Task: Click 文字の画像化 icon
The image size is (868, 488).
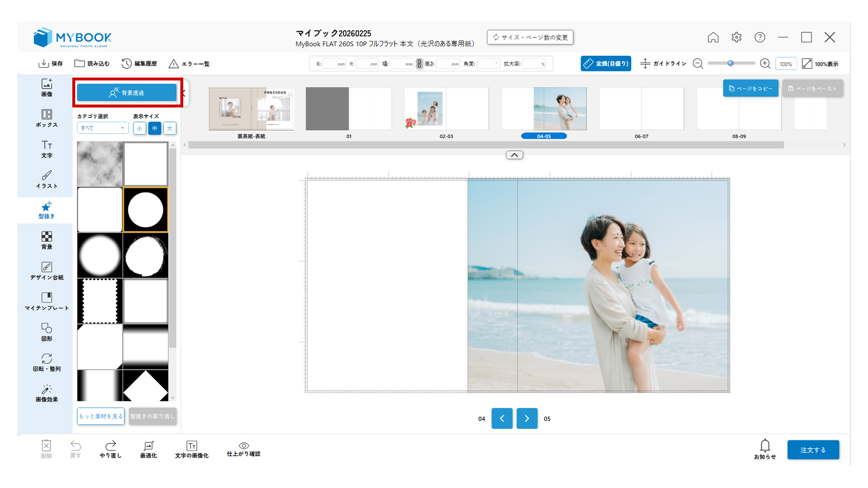Action: (191, 448)
